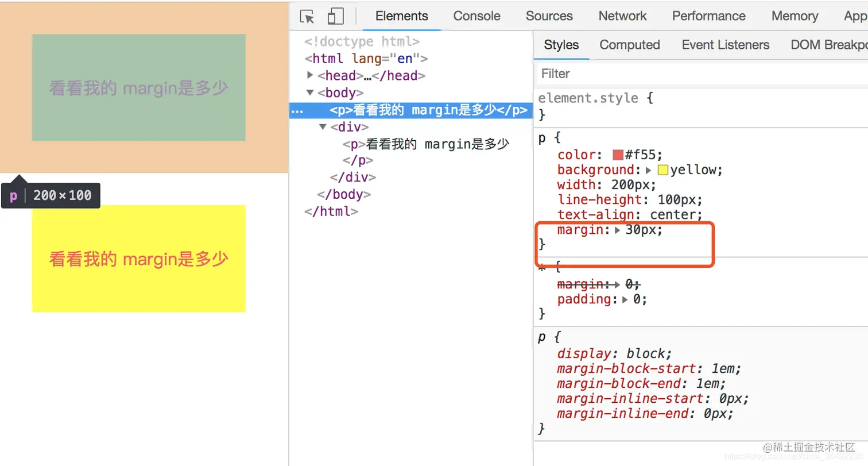Edit the padding value 0

635,299
